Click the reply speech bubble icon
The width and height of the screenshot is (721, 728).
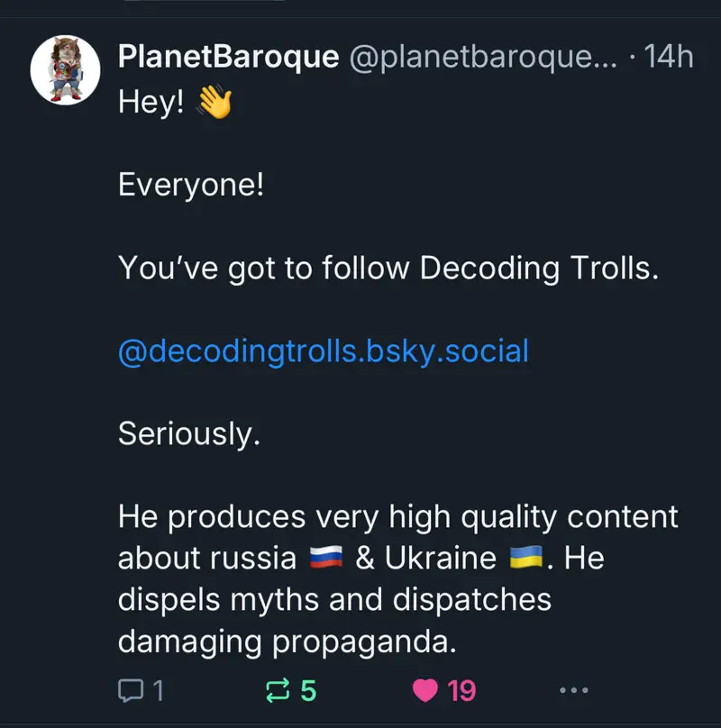click(132, 691)
